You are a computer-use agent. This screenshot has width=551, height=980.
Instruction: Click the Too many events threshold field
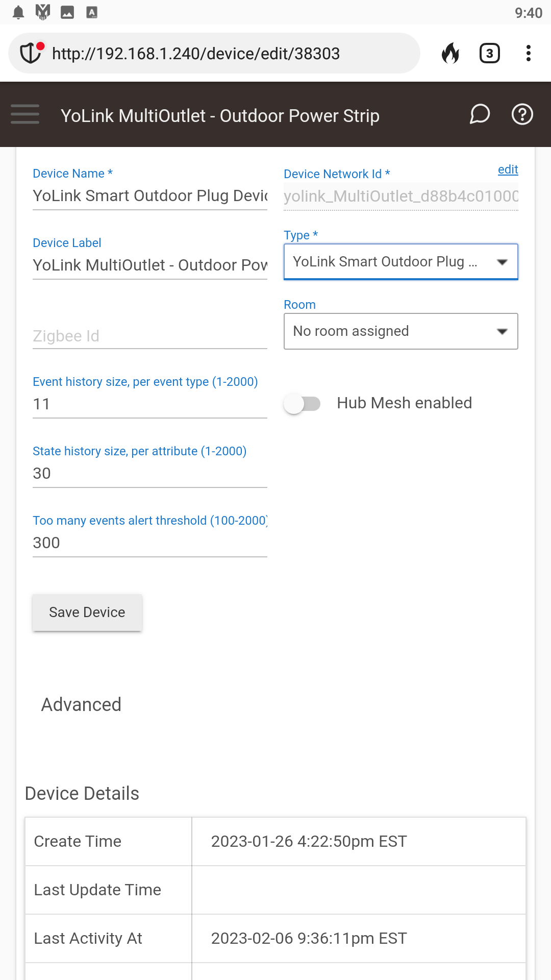coord(150,543)
